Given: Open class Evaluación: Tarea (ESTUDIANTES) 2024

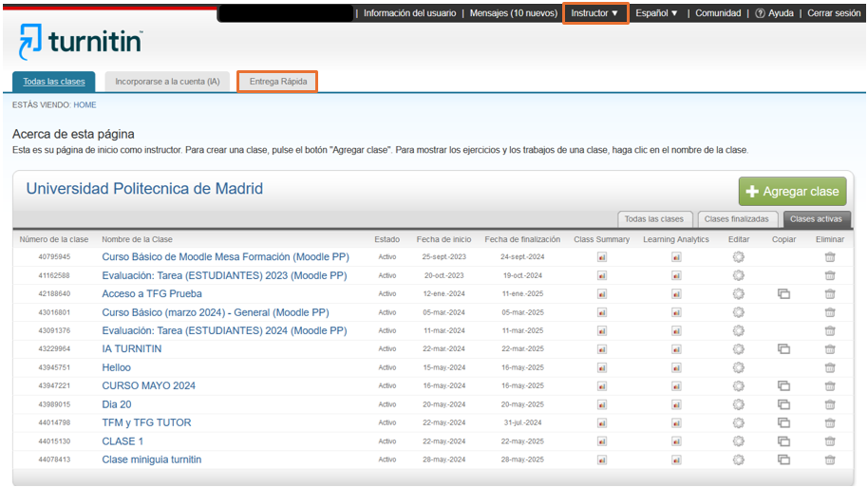Looking at the screenshot, I should point(224,330).
